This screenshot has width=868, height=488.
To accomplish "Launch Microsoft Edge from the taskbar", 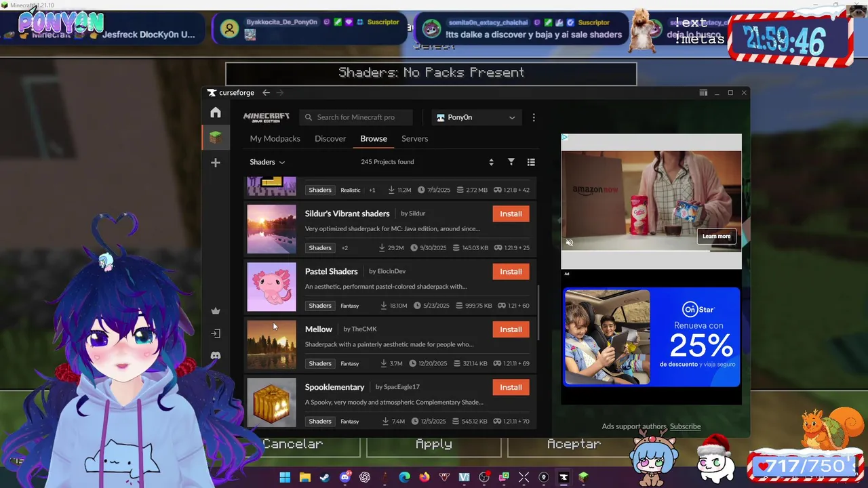I will tap(405, 477).
